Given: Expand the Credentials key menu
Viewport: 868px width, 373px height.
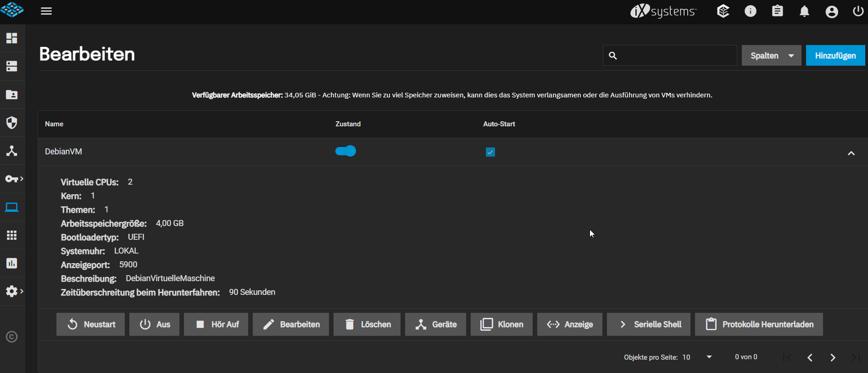Looking at the screenshot, I should pos(13,179).
